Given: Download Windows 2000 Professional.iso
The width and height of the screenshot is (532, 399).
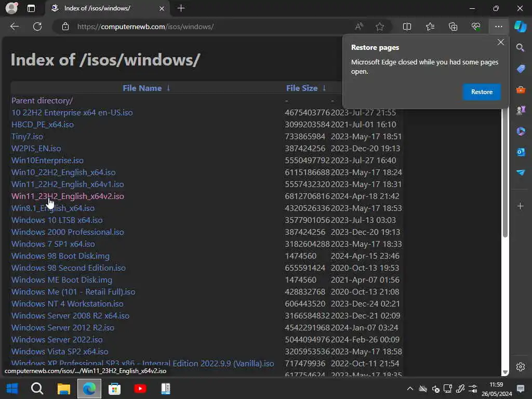Looking at the screenshot, I should coord(68,232).
